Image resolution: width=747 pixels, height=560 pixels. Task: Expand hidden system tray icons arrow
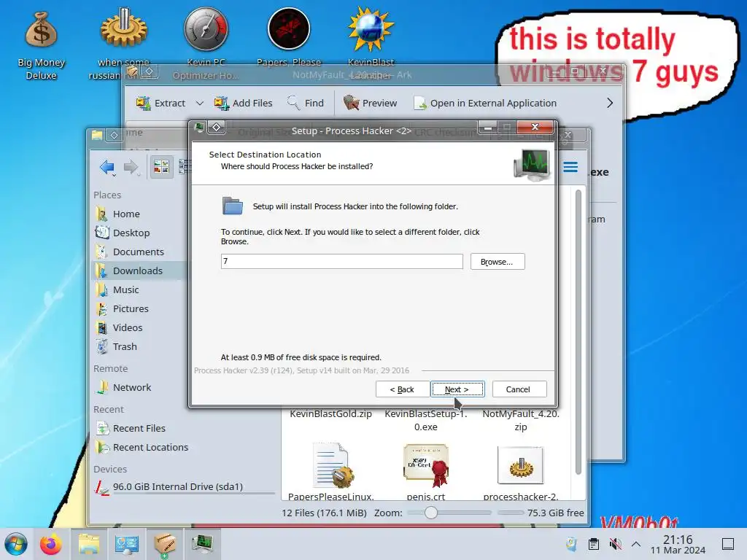point(636,544)
